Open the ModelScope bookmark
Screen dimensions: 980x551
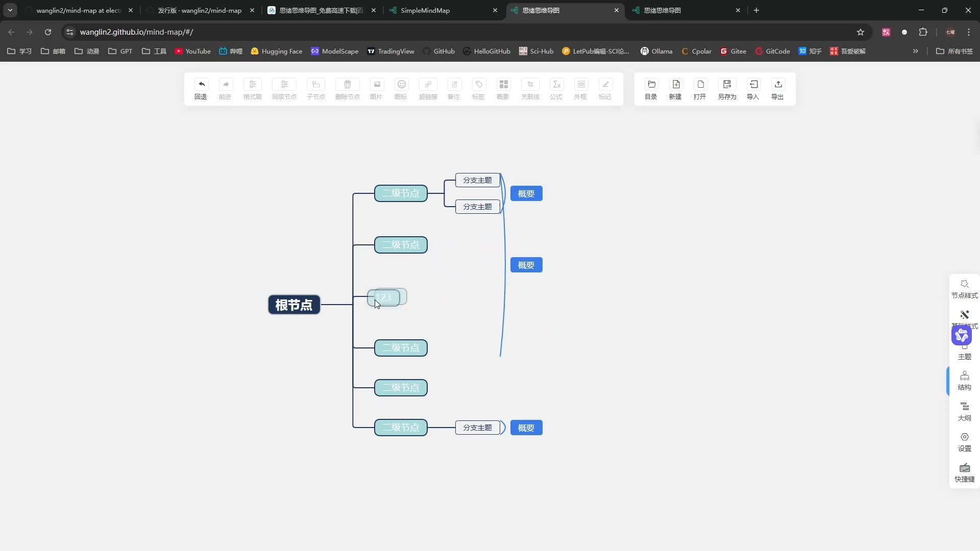[x=334, y=51]
